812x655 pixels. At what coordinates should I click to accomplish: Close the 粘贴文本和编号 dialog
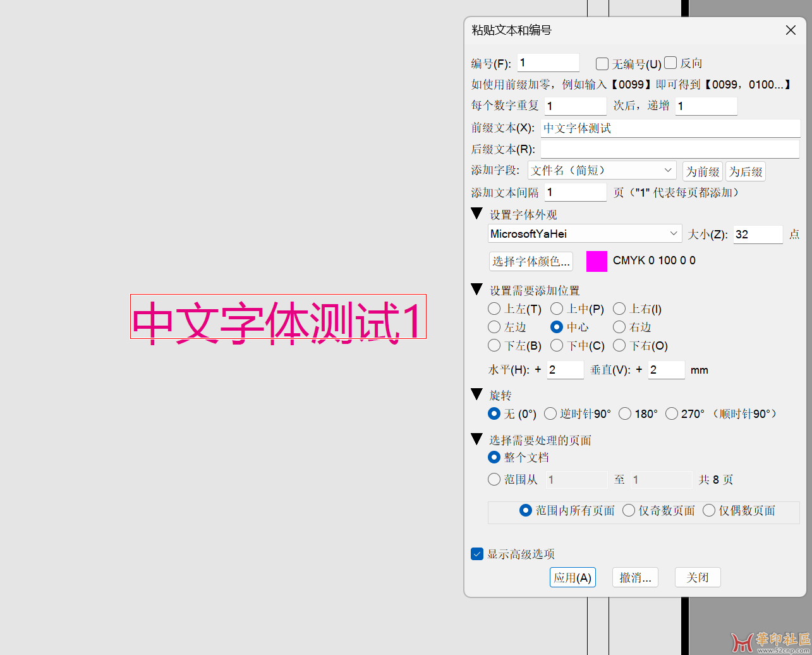point(791,30)
